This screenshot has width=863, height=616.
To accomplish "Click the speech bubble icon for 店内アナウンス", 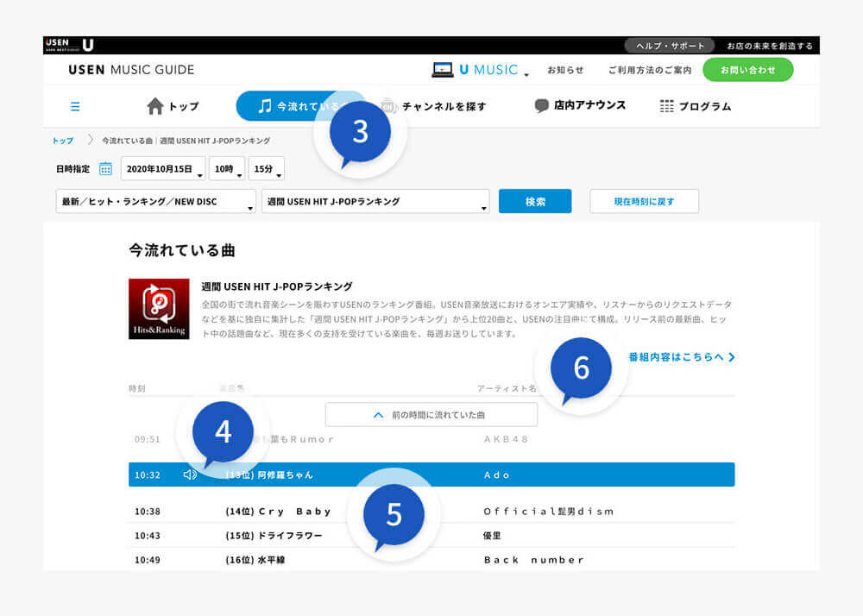I will [540, 104].
